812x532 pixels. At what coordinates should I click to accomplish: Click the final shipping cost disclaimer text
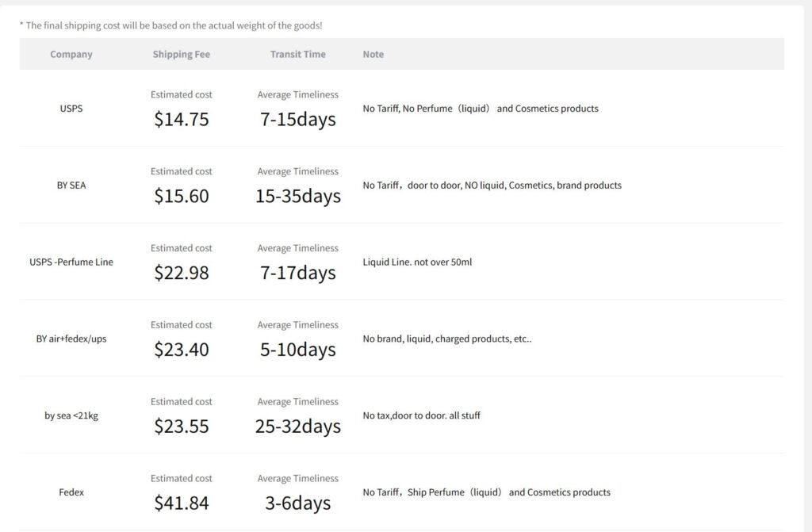171,25
